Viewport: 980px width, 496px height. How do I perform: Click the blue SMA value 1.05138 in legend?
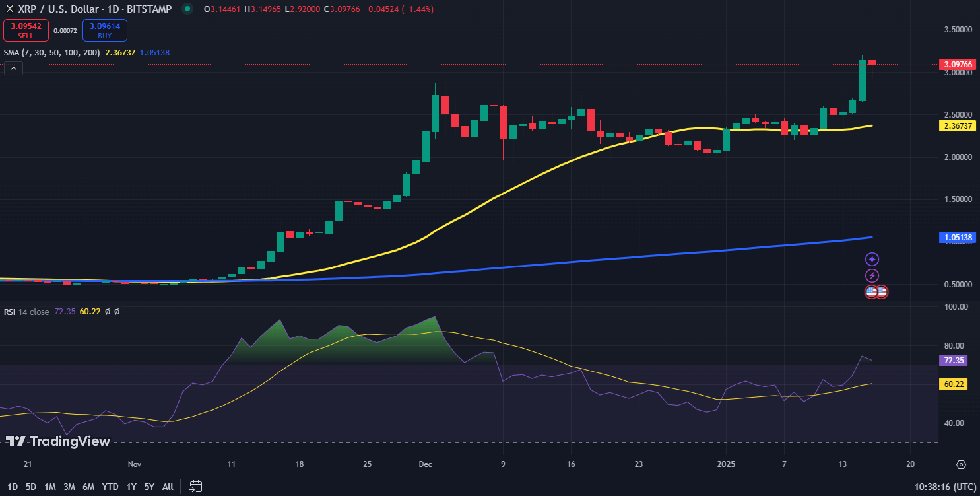click(x=154, y=52)
